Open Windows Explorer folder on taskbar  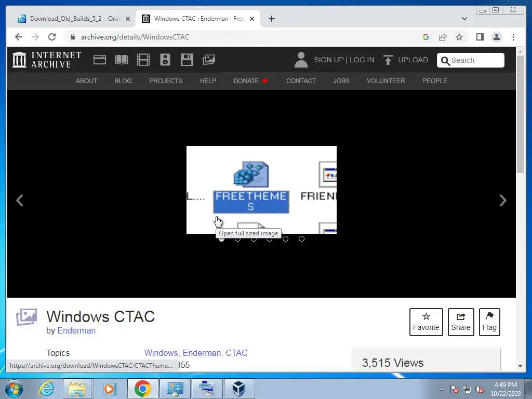(x=77, y=389)
